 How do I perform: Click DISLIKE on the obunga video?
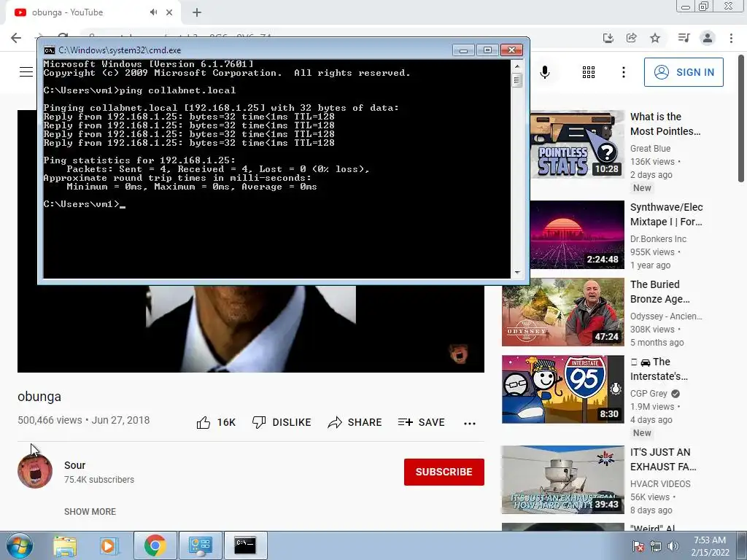point(282,422)
